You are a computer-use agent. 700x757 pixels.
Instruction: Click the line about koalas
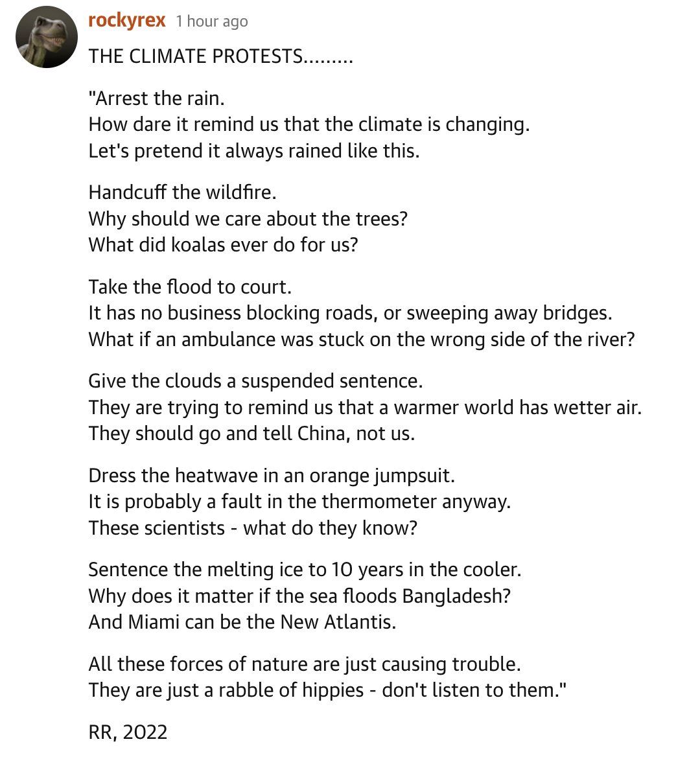click(223, 245)
